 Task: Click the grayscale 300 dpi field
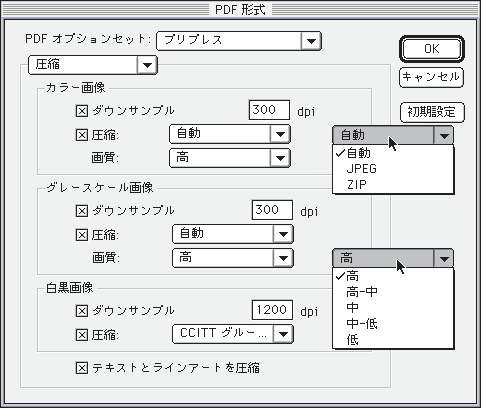(x=272, y=210)
